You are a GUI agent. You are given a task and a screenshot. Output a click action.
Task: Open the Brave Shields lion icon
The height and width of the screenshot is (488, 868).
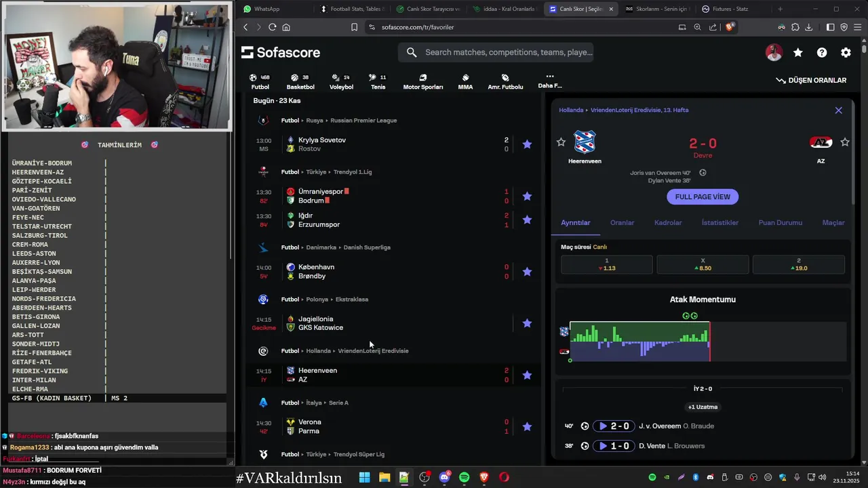click(x=730, y=27)
